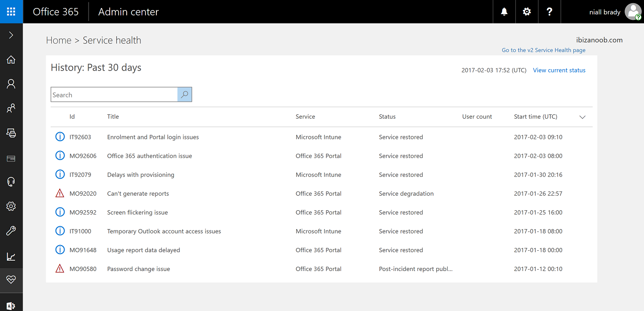Click 'Service degradation' status text
The width and height of the screenshot is (644, 311).
click(406, 193)
